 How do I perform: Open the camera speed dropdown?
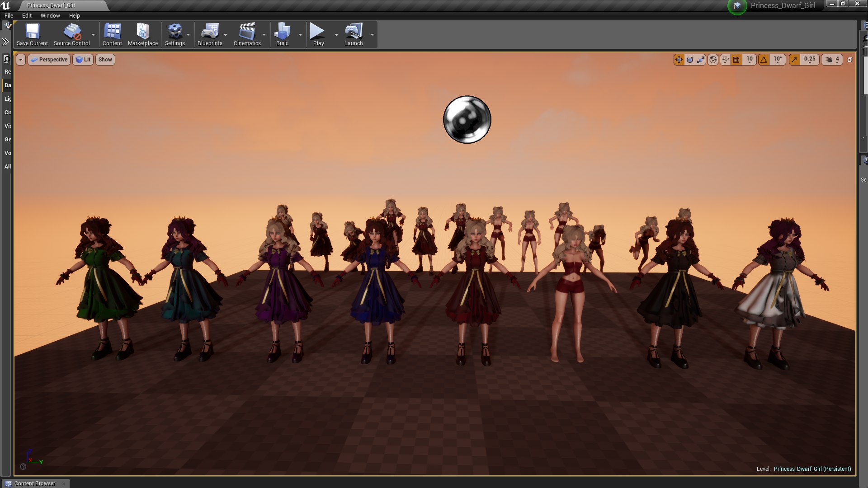(x=832, y=60)
